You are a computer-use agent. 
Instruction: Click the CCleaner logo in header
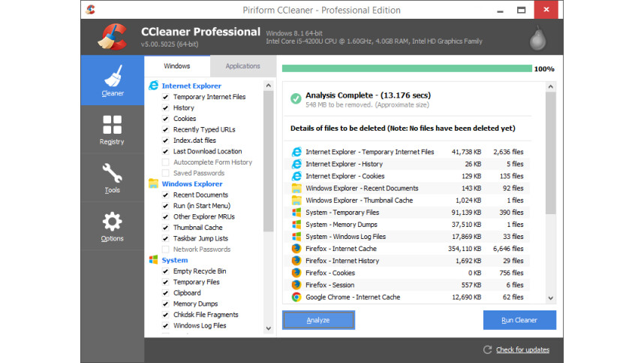click(x=113, y=37)
